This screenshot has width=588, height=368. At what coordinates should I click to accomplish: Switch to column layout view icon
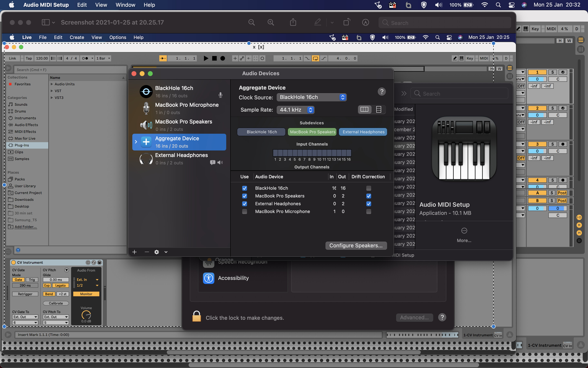point(364,109)
